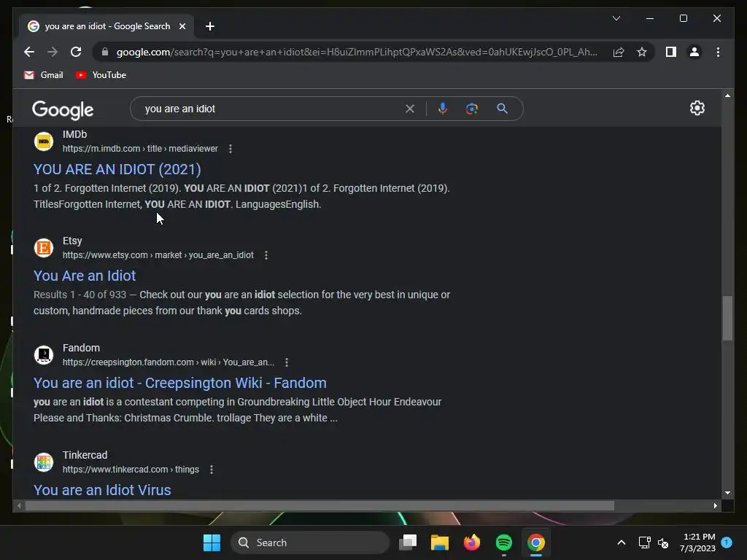Click the Etsy site favicon
The width and height of the screenshot is (747, 560).
pos(43,248)
